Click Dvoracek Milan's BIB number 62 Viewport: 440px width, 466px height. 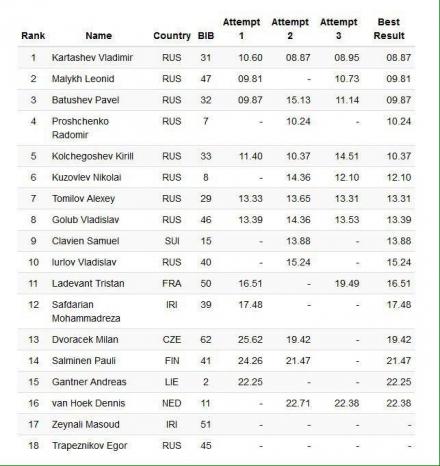click(206, 340)
